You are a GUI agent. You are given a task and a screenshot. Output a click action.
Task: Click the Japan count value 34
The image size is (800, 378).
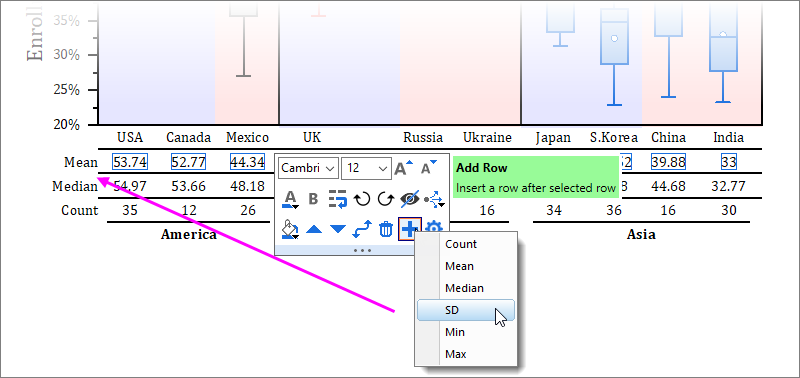554,210
